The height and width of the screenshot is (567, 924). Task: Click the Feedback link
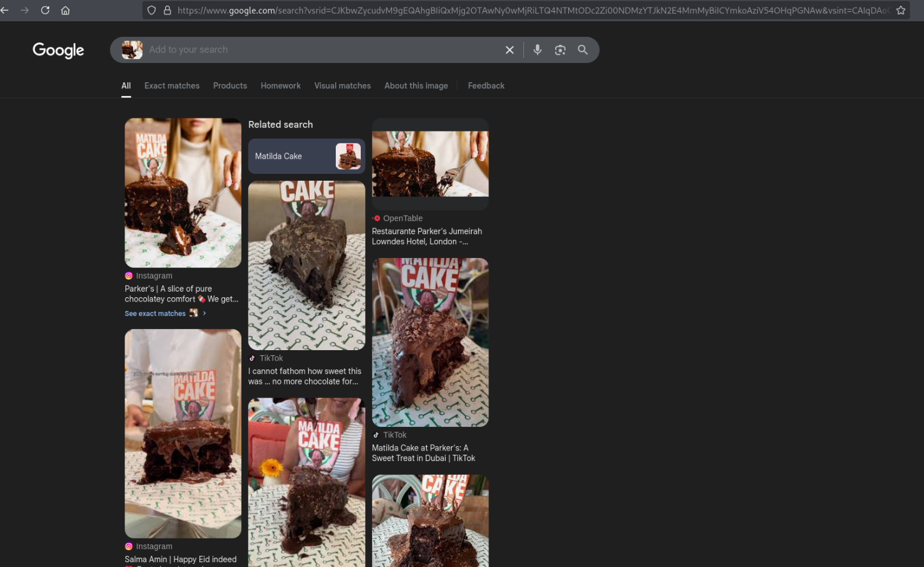pos(486,86)
